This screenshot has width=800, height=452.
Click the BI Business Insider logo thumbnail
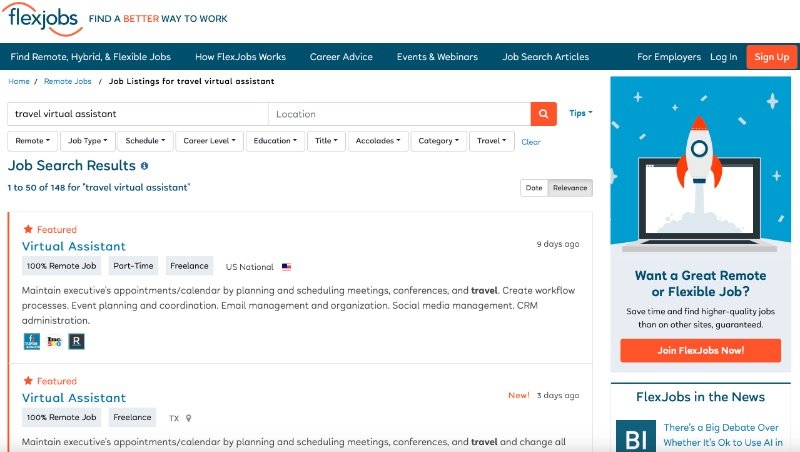636,436
